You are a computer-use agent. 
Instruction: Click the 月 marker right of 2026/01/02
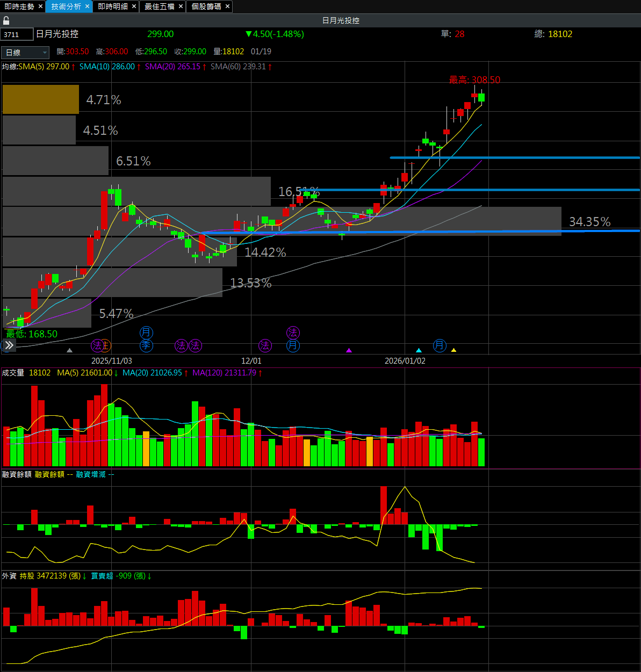click(x=440, y=345)
